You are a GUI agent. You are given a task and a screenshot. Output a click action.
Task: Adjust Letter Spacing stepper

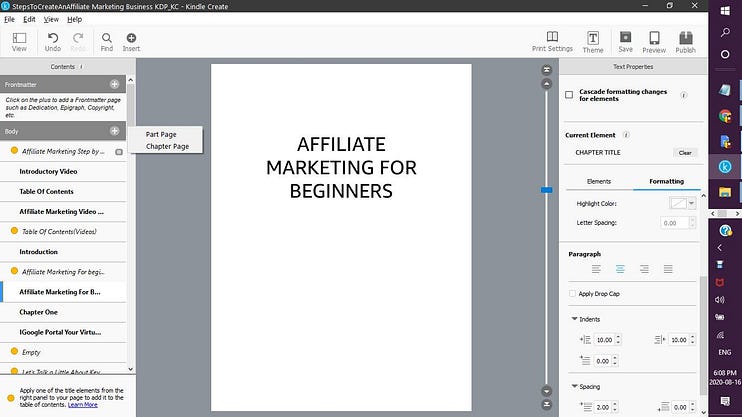692,223
